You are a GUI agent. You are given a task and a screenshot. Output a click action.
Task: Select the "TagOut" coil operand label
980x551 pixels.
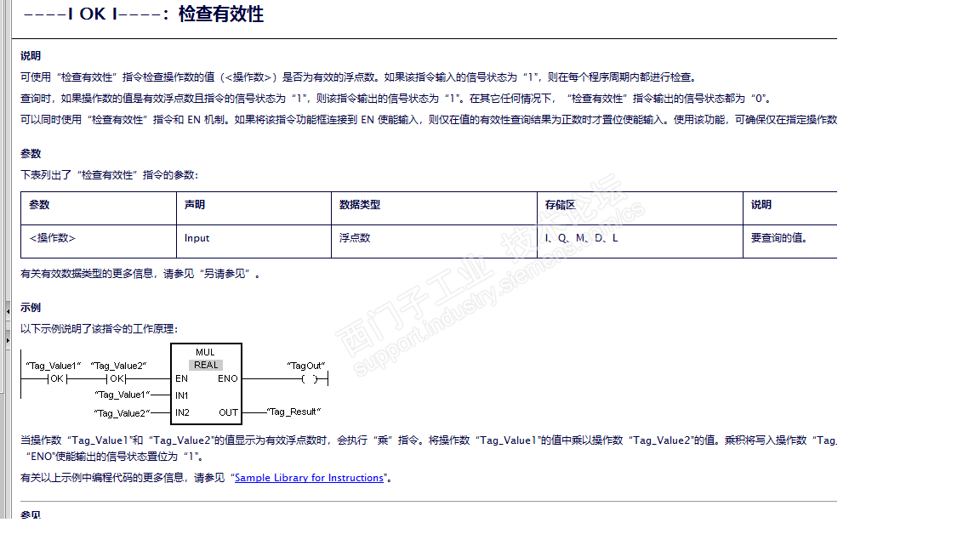click(306, 366)
